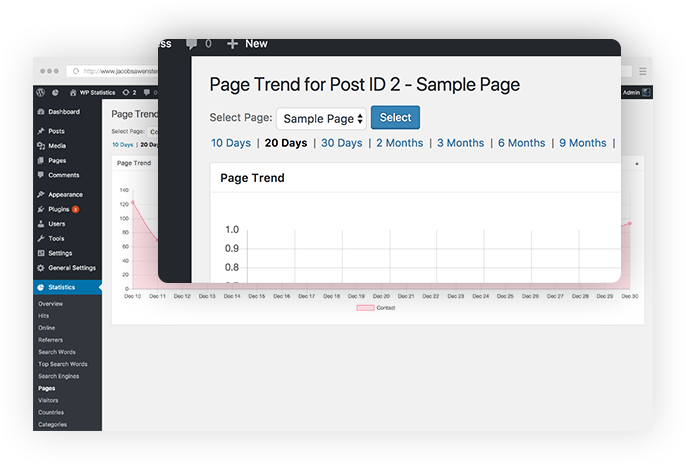Image resolution: width=686 pixels, height=464 pixels.
Task: Open the Hits submenu item
Action: (43, 316)
